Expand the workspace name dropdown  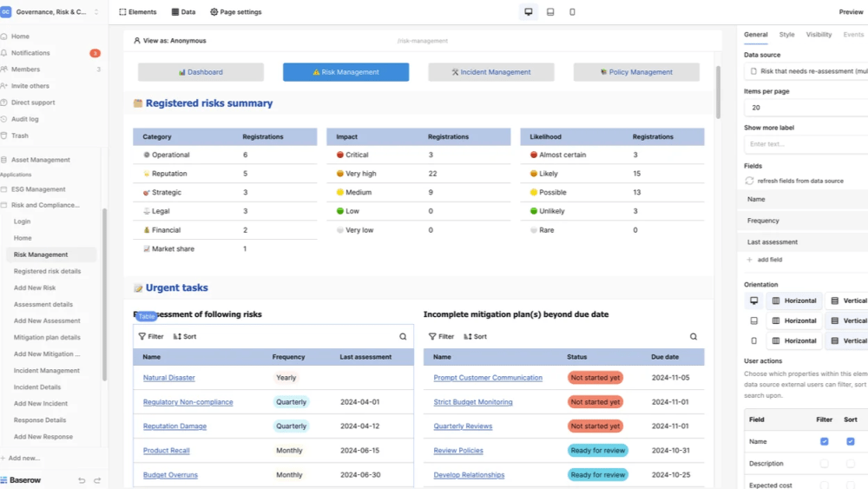tap(96, 11)
